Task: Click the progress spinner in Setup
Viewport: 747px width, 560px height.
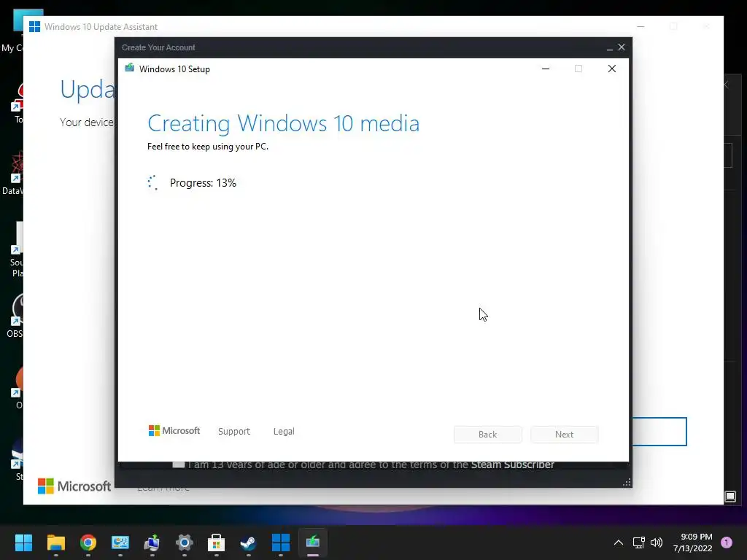Action: coord(153,182)
